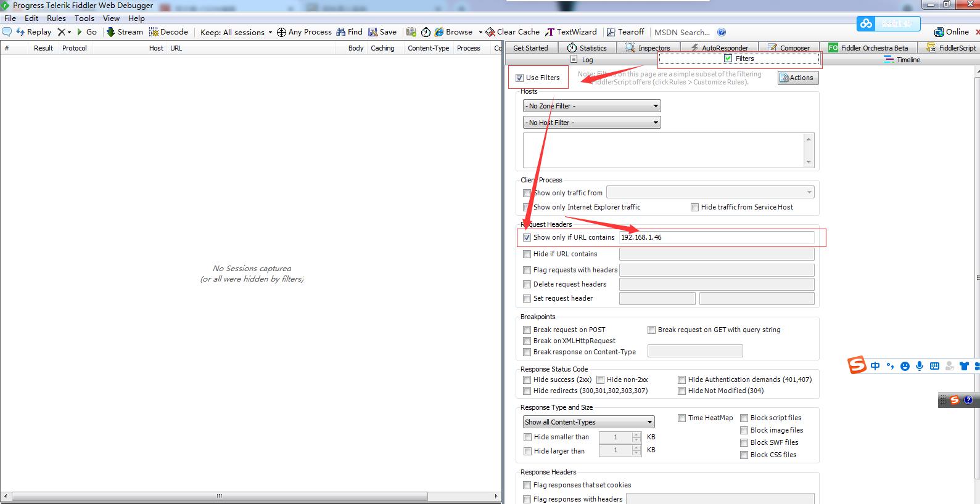Image resolution: width=980 pixels, height=504 pixels.
Task: Check Show only Internet Explorer traffic
Action: click(x=527, y=207)
